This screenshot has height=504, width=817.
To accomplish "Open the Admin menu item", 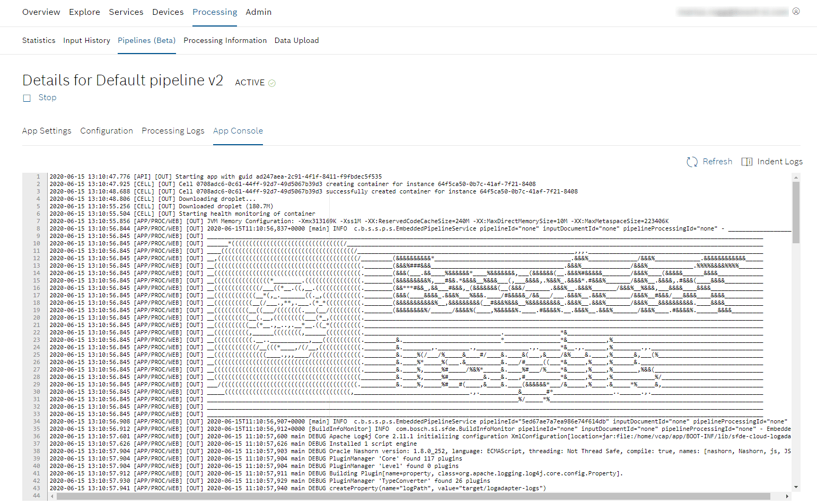I will tap(258, 12).
